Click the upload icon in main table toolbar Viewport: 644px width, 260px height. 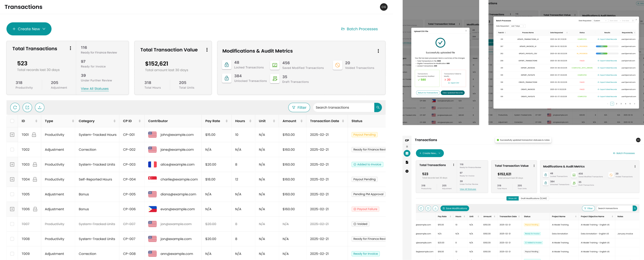(40, 107)
